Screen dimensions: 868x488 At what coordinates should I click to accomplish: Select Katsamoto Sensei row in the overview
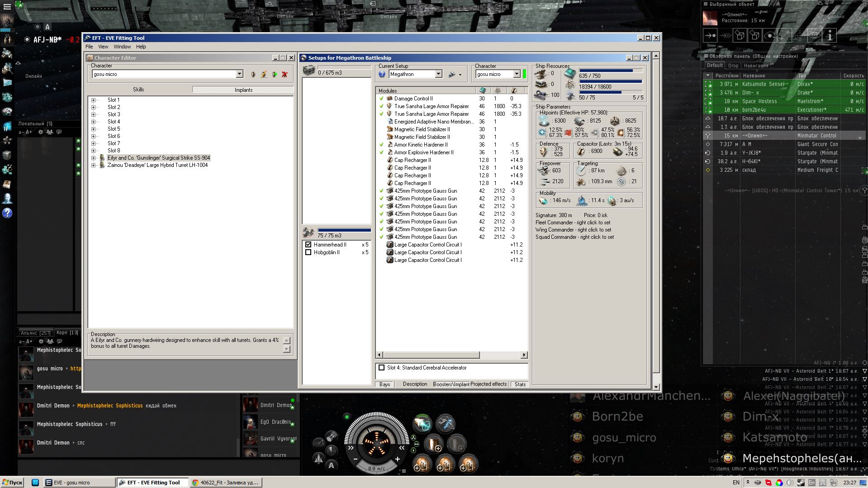pos(784,84)
